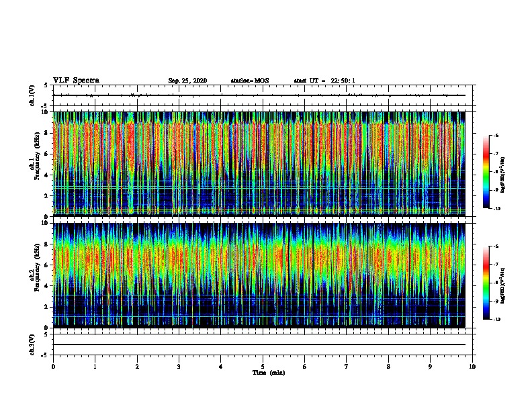Click the time axis tick label 0
Image resolution: width=532 pixels, height=411 pixels.
click(53, 367)
